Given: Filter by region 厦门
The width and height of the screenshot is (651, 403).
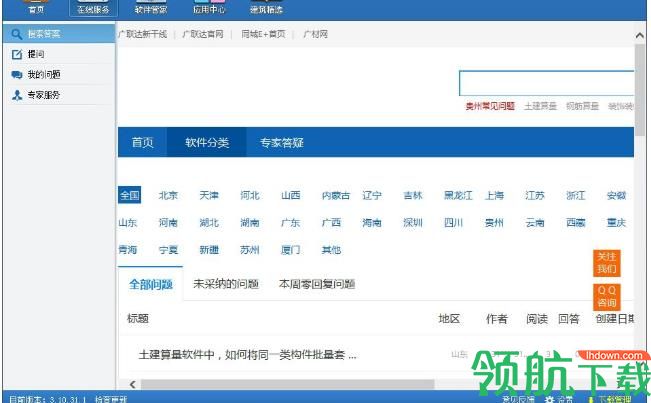Looking at the screenshot, I should point(291,249).
